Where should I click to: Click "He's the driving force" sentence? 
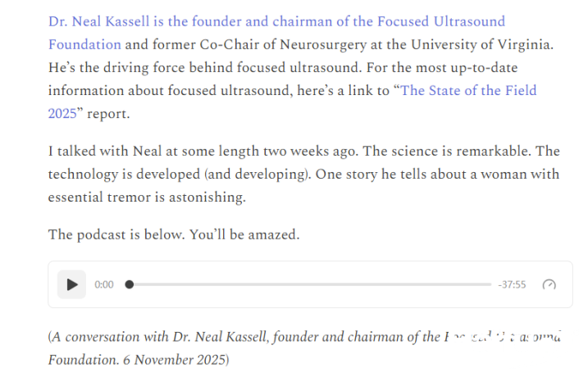(x=139, y=67)
